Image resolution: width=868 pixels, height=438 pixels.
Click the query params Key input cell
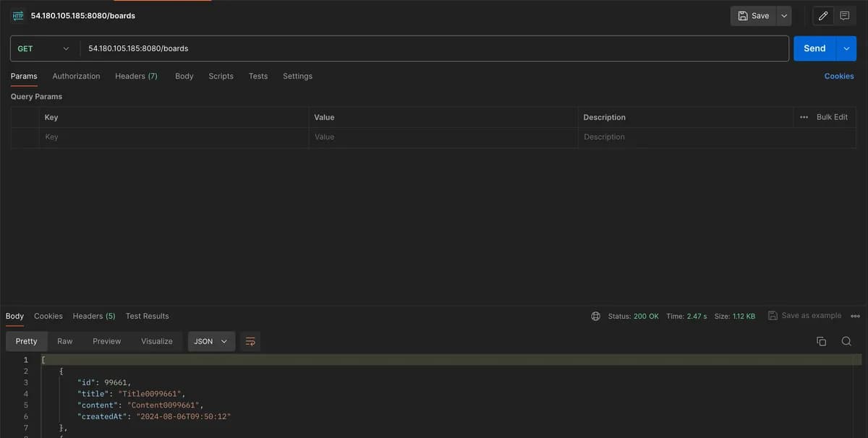pos(174,137)
